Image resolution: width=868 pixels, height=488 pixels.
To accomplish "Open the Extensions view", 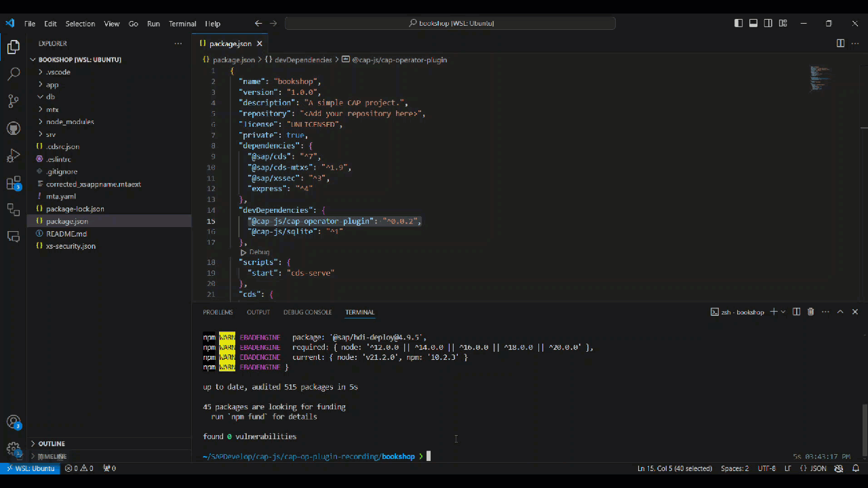I will [x=13, y=183].
